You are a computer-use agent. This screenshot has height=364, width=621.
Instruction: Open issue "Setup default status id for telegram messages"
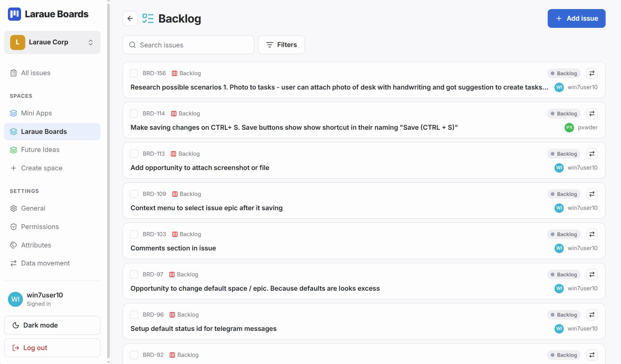coord(203,329)
